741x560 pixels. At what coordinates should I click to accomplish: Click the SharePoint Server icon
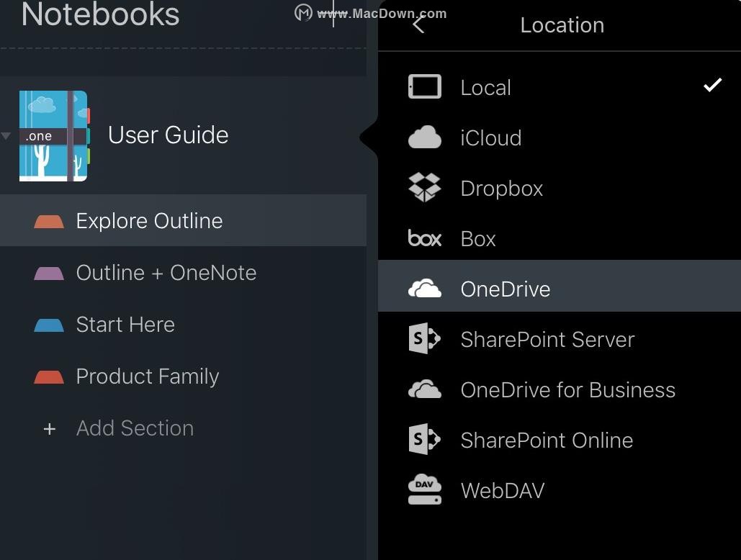pos(424,338)
